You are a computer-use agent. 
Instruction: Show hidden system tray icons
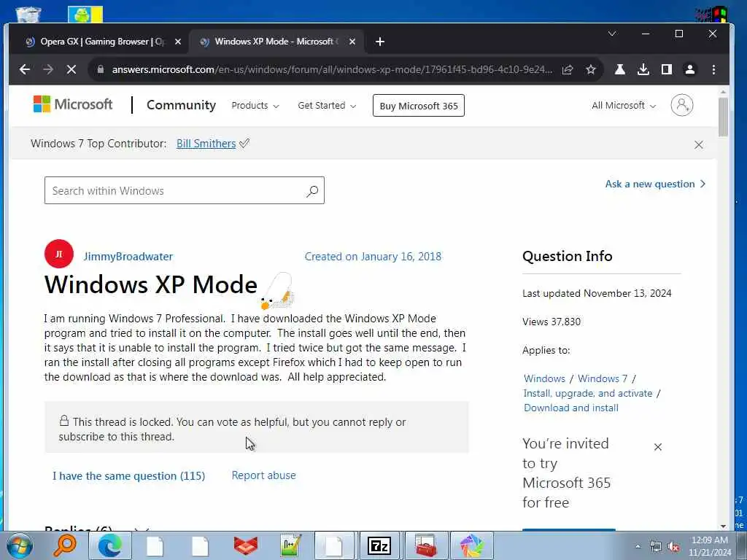pos(638,547)
